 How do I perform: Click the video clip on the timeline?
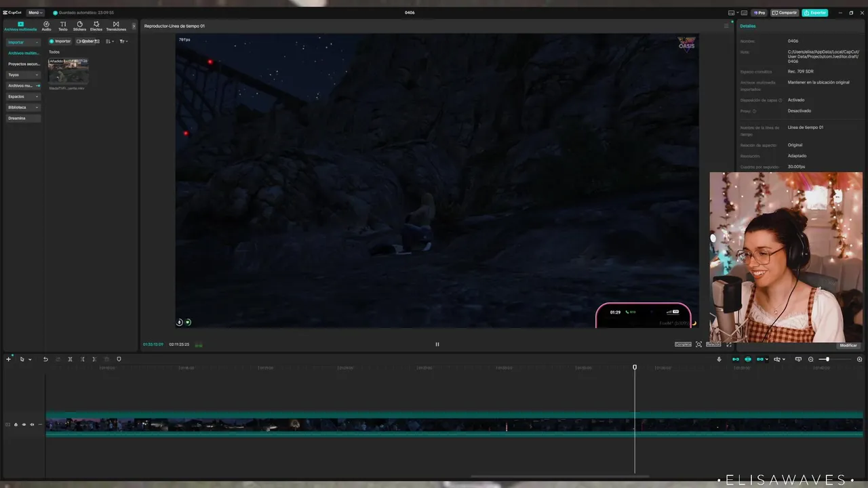(x=454, y=424)
